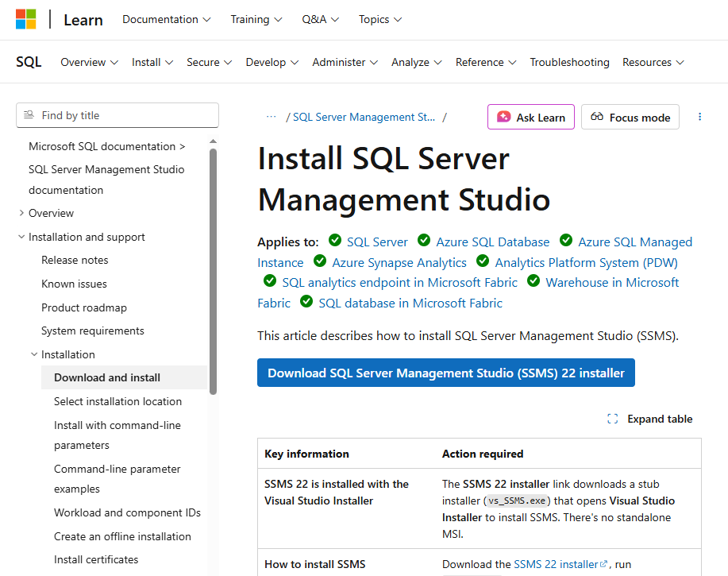
Task: Select Troubleshooting in the SQL navigation bar
Action: (569, 62)
